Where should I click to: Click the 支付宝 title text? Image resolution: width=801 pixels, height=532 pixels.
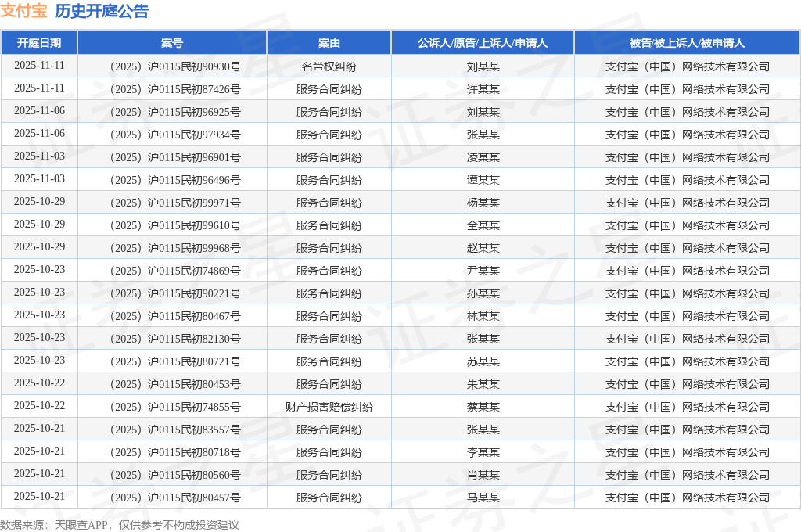pos(23,11)
